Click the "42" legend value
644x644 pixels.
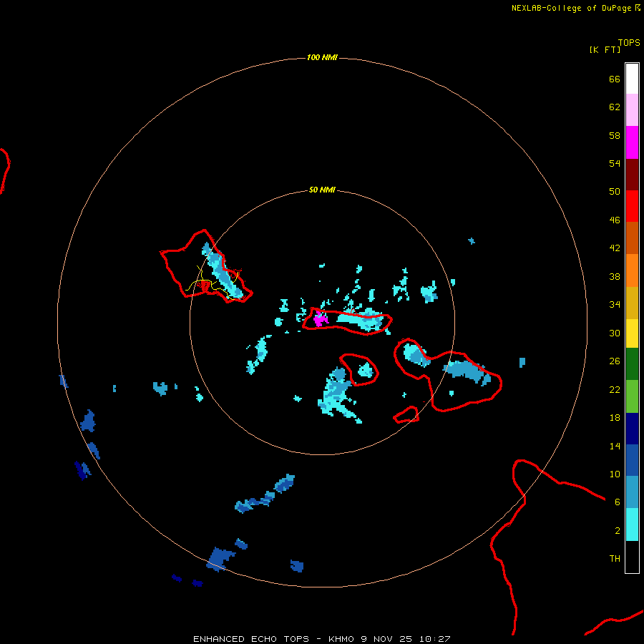615,248
